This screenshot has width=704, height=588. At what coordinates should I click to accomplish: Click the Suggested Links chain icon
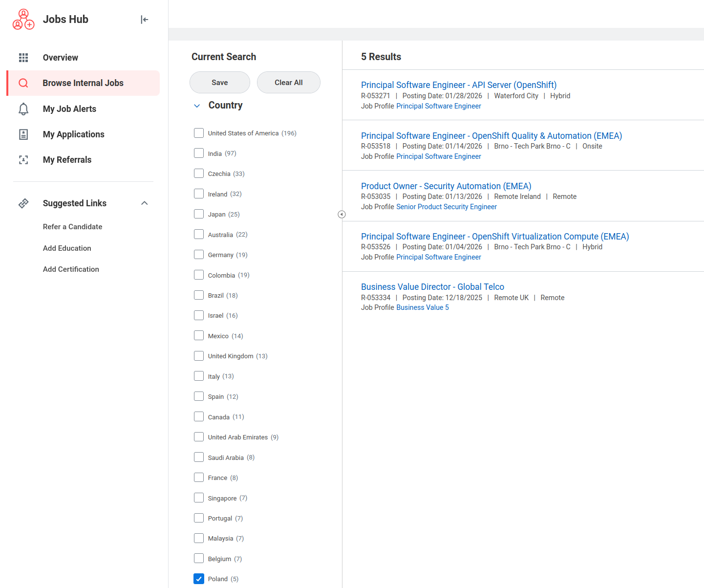(23, 203)
